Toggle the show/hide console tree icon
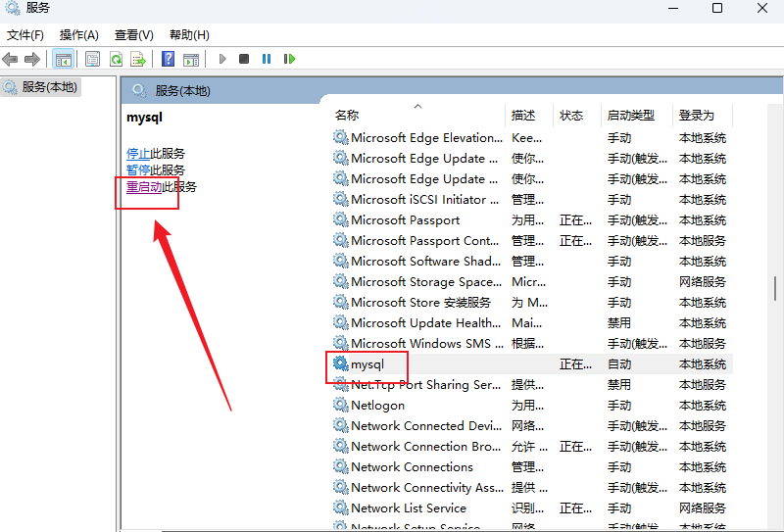This screenshot has width=784, height=532. click(63, 59)
